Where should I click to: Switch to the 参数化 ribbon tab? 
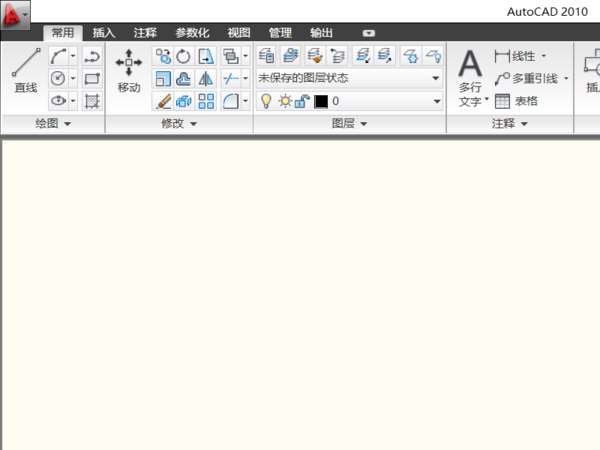[x=192, y=33]
